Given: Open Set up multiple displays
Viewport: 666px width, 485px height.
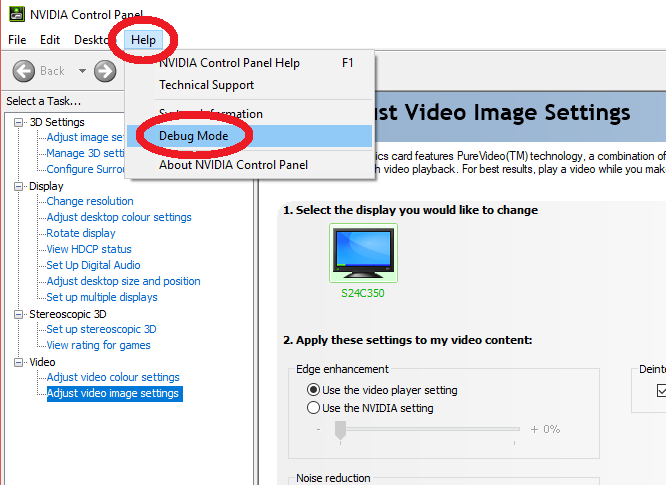Looking at the screenshot, I should tap(102, 297).
